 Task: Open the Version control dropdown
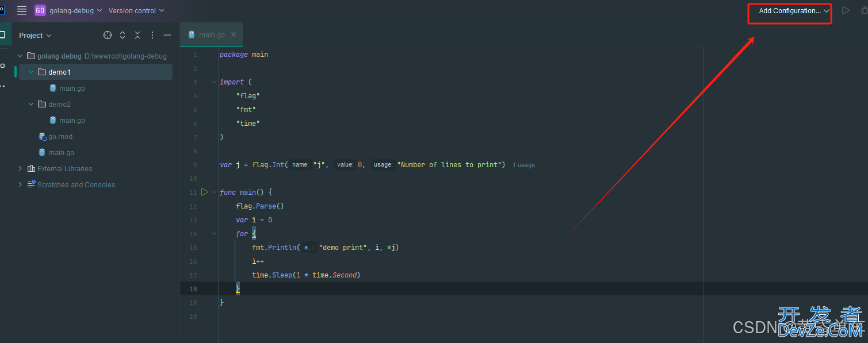136,10
